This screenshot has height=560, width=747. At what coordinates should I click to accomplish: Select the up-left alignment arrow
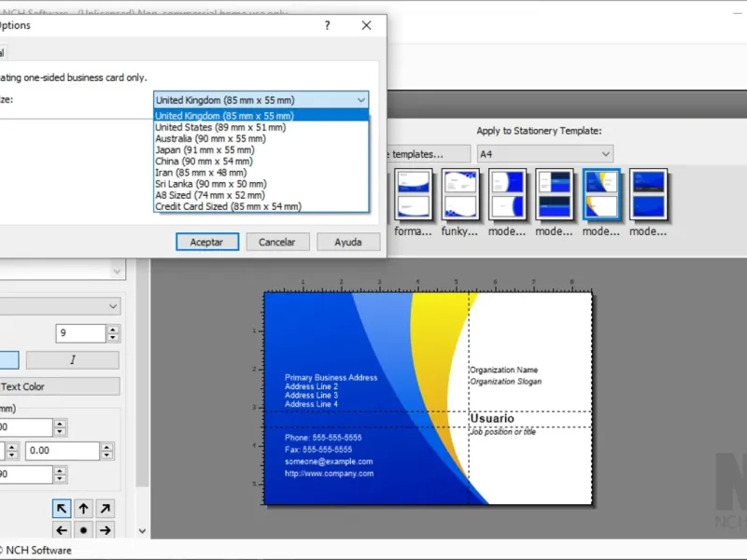[62, 509]
